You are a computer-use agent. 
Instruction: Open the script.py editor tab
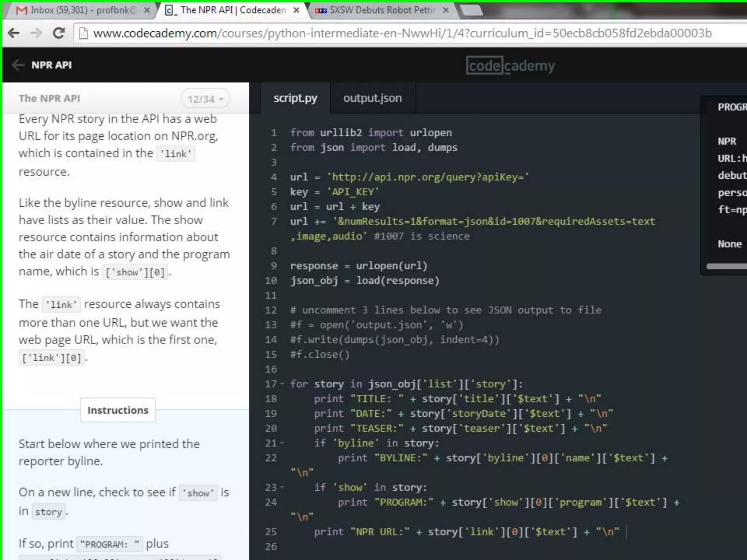pyautogui.click(x=295, y=98)
